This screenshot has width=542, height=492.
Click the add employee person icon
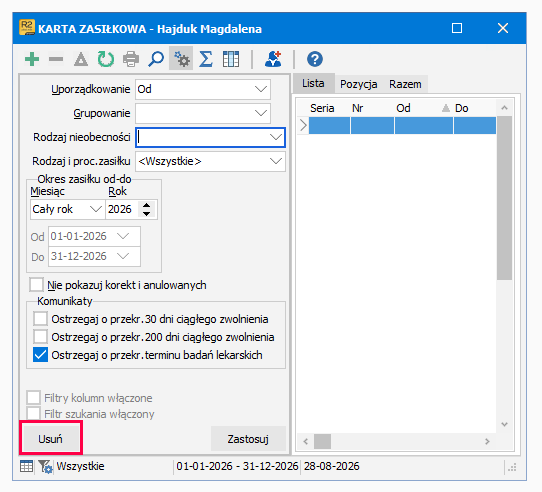[273, 59]
